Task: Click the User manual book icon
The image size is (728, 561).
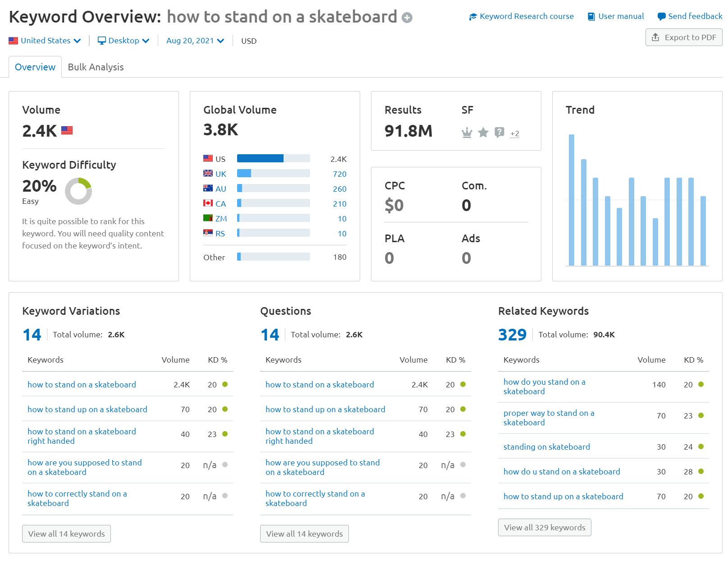Action: click(591, 17)
